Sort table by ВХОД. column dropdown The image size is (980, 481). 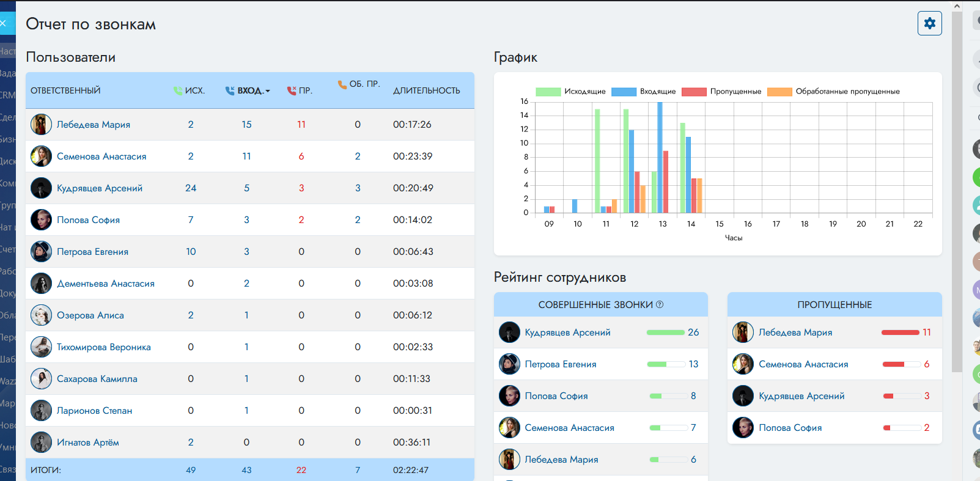pyautogui.click(x=253, y=90)
